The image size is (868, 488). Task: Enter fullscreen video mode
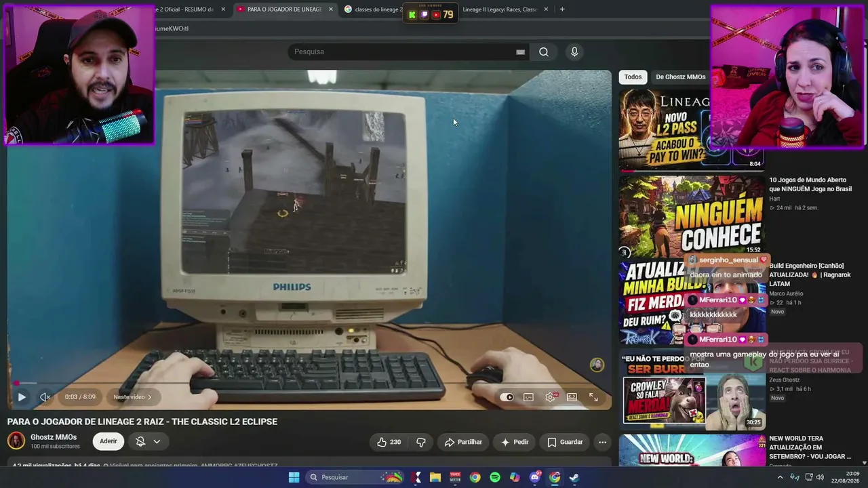(593, 397)
